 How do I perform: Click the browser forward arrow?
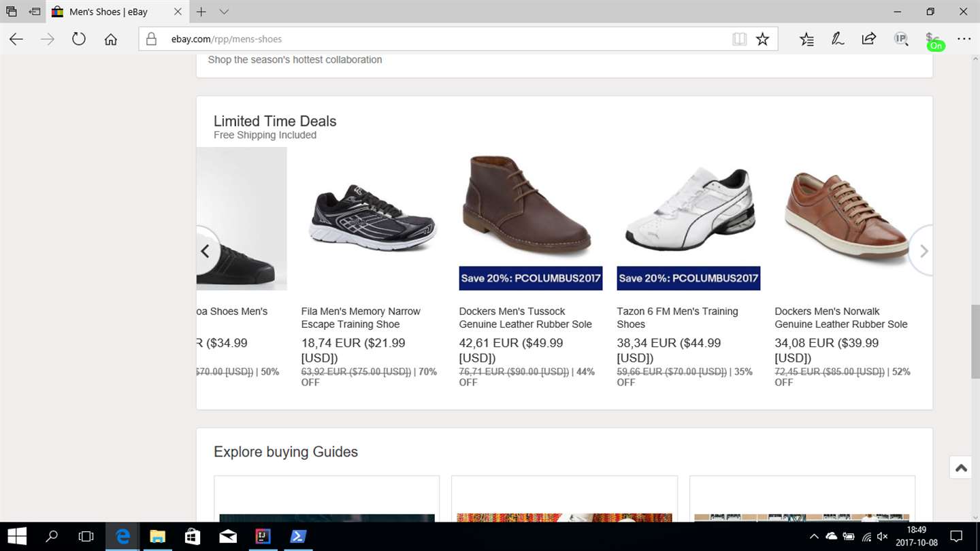click(x=48, y=39)
